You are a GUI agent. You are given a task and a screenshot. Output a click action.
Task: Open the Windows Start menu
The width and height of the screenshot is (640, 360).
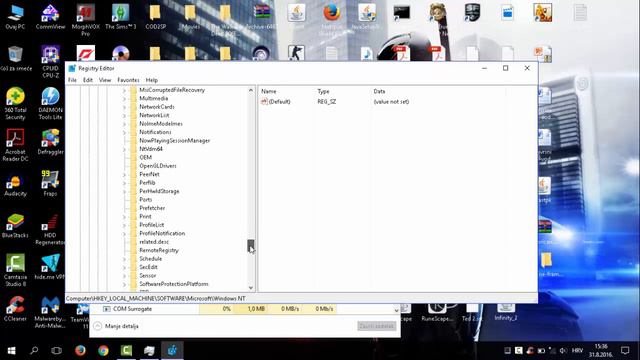pos(11,350)
